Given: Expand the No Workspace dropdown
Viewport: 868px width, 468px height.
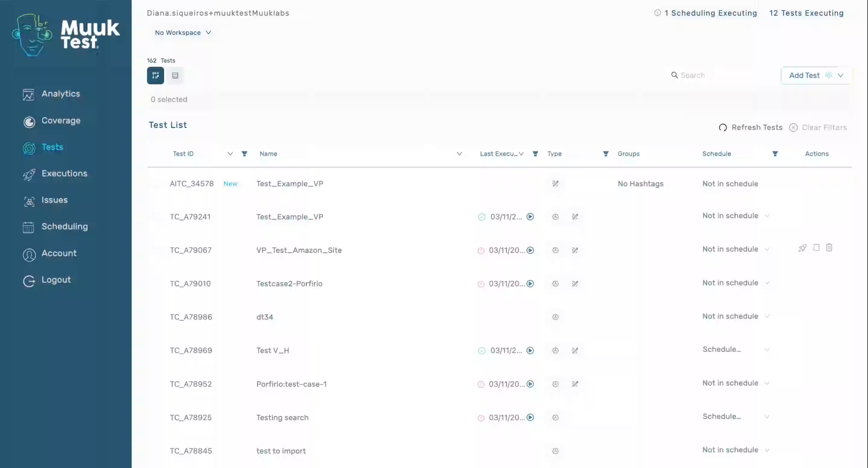Looking at the screenshot, I should click(183, 33).
